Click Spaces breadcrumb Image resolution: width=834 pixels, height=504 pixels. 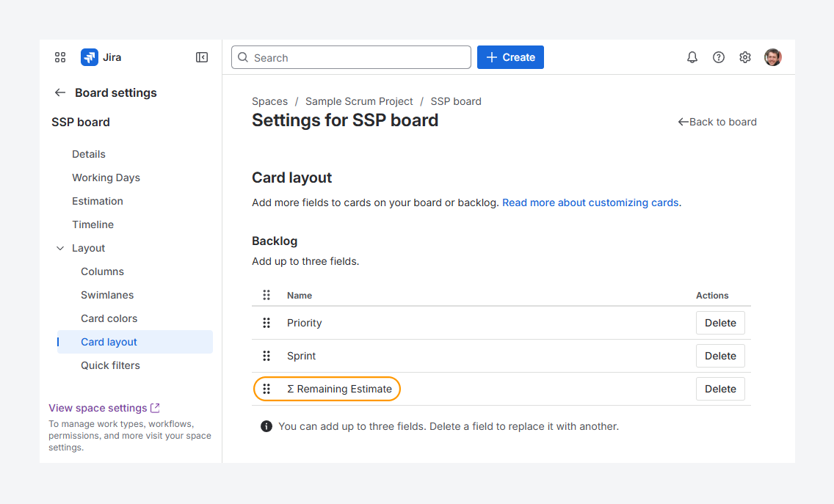point(269,101)
